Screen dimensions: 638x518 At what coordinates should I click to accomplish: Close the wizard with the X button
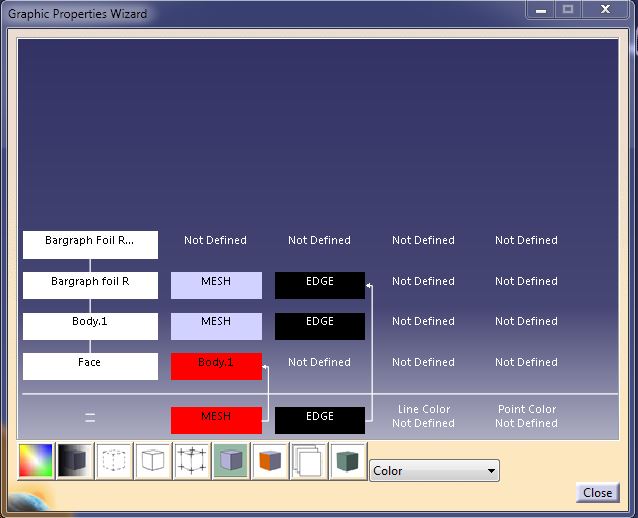pyautogui.click(x=605, y=9)
